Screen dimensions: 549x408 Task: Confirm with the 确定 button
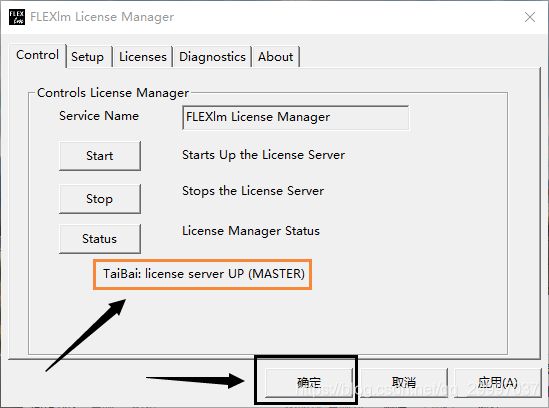[x=308, y=382]
